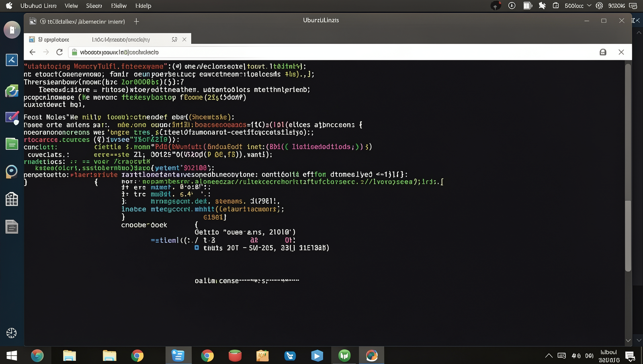The image size is (643, 364).
Task: Click the green lock icon in address bar
Action: pyautogui.click(x=74, y=52)
